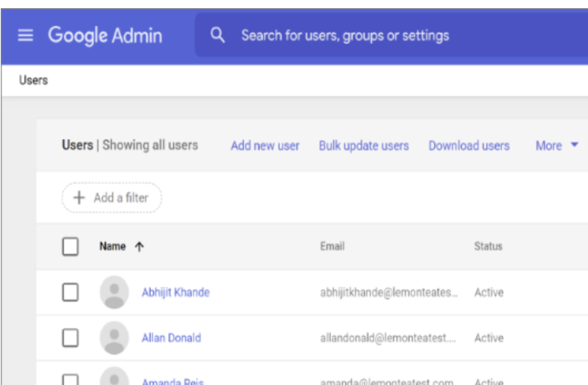Open the hamburger main menu
Viewport: 588px width, 385px height.
point(25,35)
